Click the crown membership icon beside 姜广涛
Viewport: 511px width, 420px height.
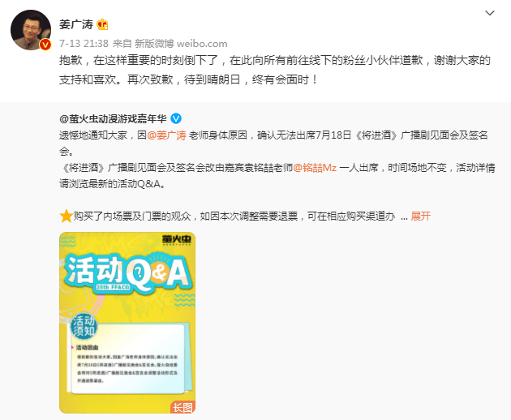pos(102,24)
